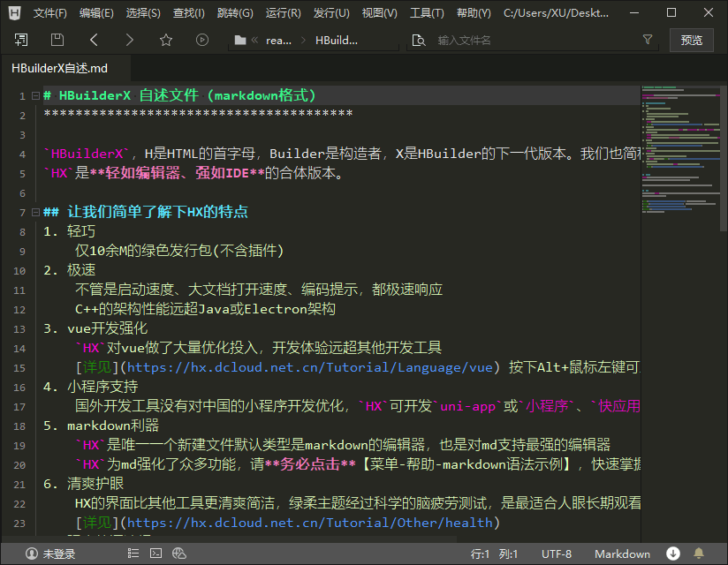
Task: Change UTF-8 encoding in status bar
Action: pyautogui.click(x=557, y=554)
